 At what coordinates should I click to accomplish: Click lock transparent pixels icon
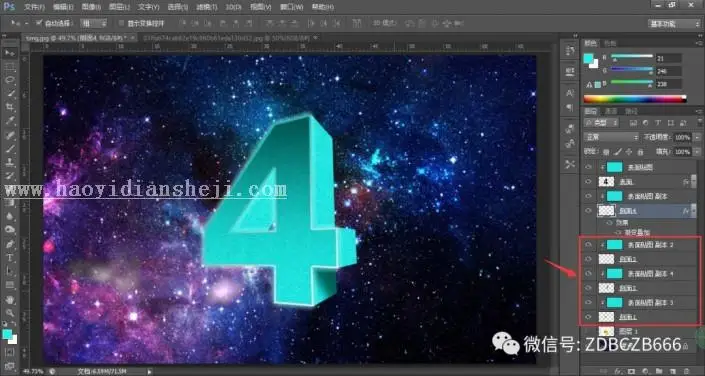click(x=606, y=152)
